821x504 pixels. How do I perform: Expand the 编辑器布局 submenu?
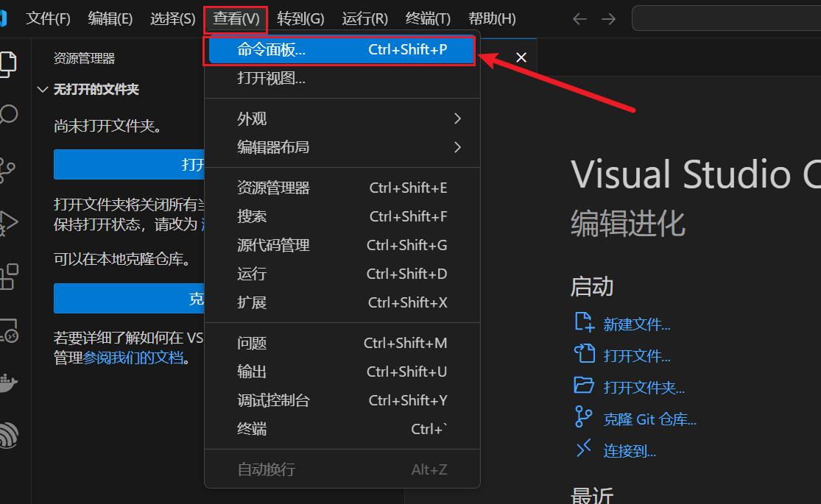[x=342, y=148]
